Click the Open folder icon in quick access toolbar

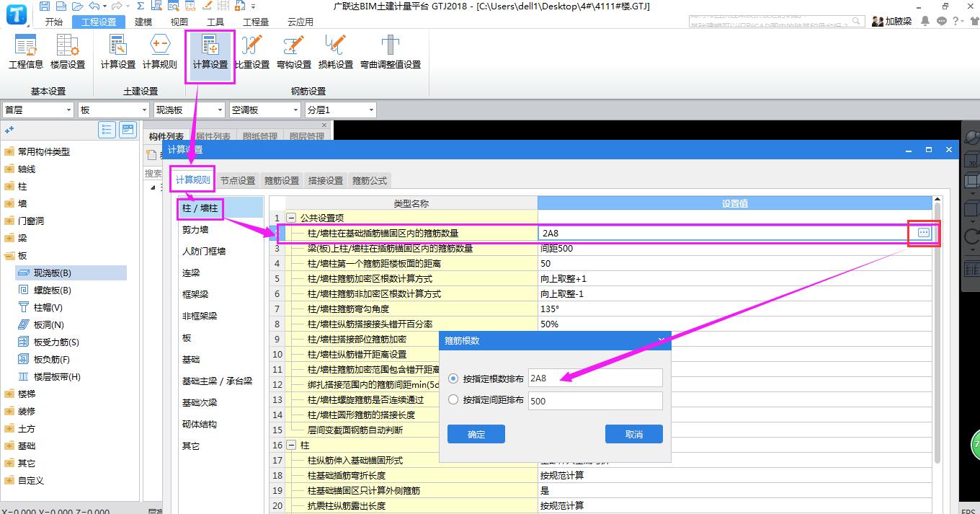coord(78,6)
